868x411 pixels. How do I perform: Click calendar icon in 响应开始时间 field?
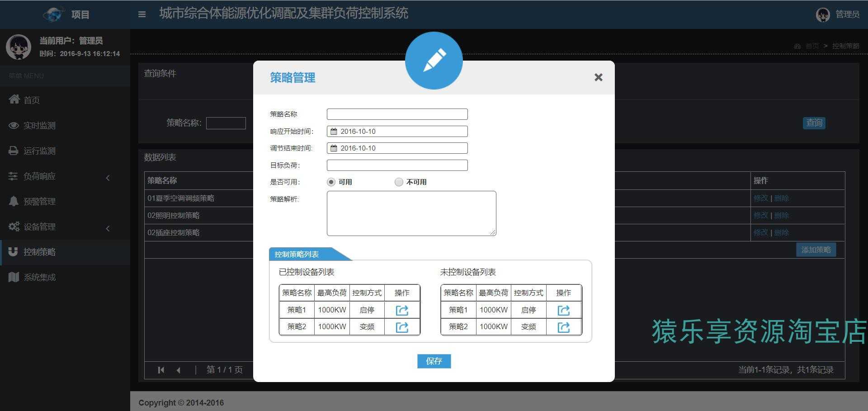[334, 132]
